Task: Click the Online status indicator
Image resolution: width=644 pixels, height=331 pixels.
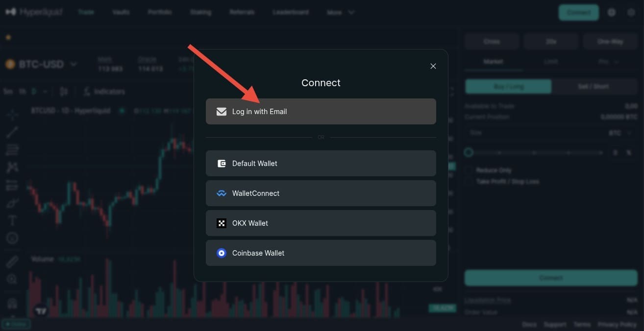Action: pos(16,324)
